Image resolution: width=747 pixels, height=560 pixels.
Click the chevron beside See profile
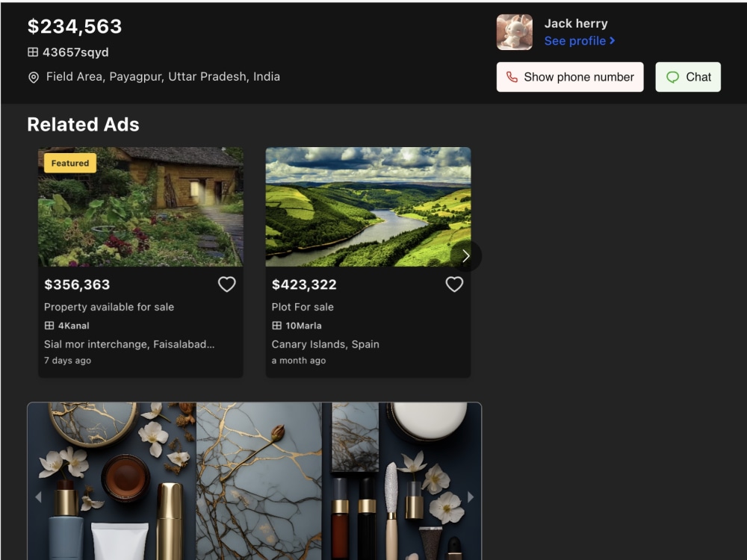[613, 41]
